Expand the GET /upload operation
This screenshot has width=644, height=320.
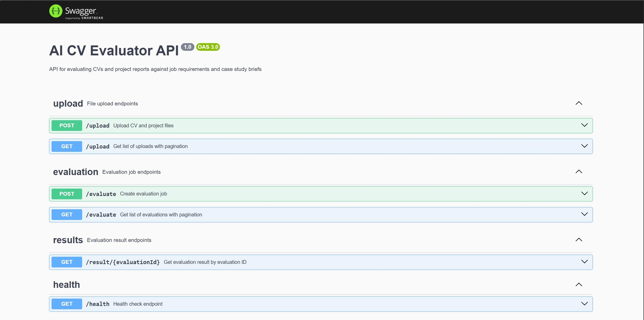[584, 146]
